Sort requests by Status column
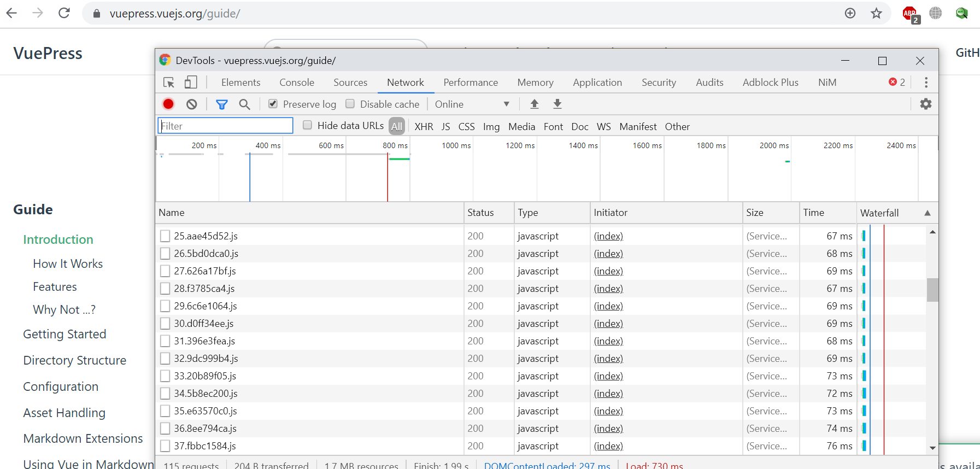 tap(489, 213)
